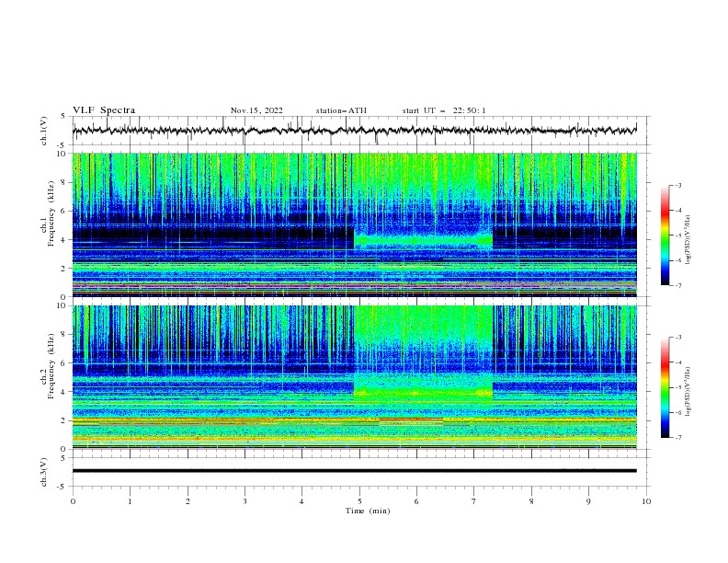Click the 'VLF Spectra' title text
Screen dimensions: 728x563
pos(104,110)
